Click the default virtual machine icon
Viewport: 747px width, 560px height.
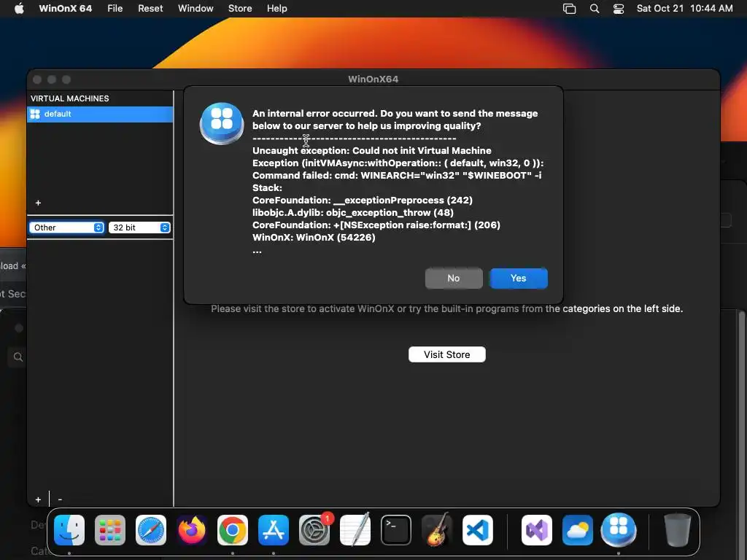point(35,114)
